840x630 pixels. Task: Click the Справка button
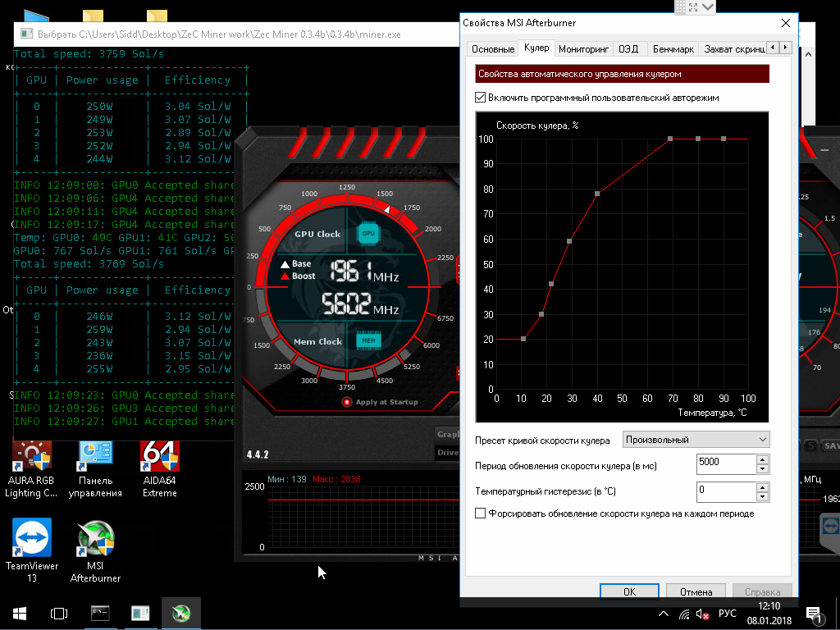762,591
